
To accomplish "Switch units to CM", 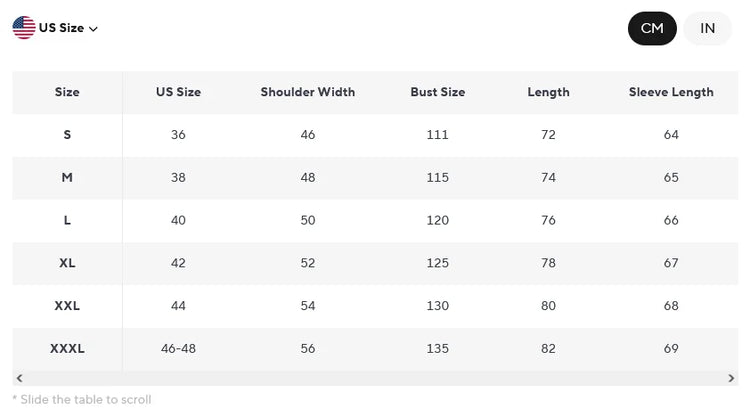I will 652,28.
